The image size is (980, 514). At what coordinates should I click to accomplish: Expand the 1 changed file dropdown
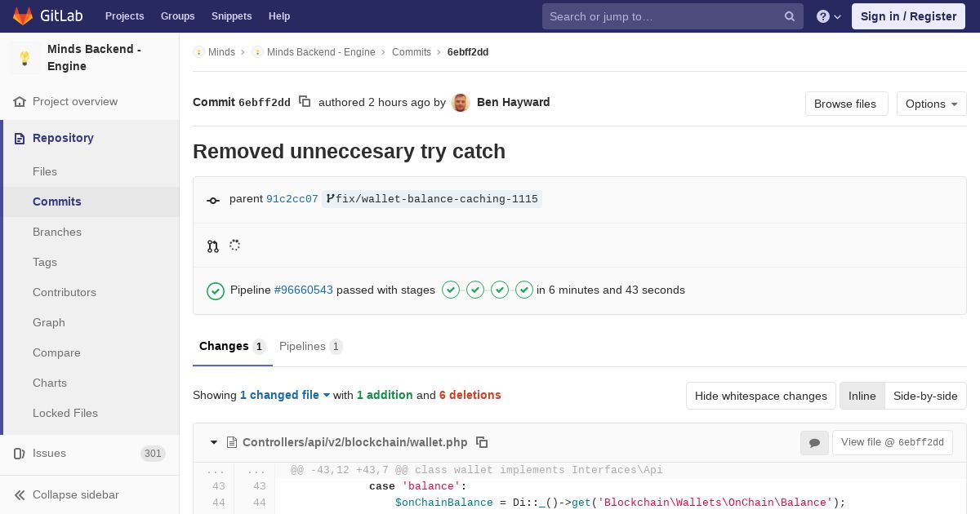(x=285, y=395)
